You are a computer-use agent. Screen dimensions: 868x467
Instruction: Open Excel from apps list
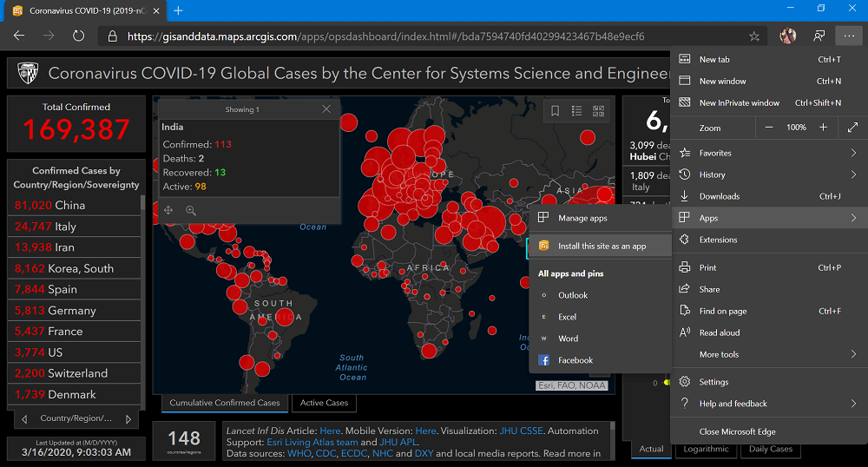(600, 317)
